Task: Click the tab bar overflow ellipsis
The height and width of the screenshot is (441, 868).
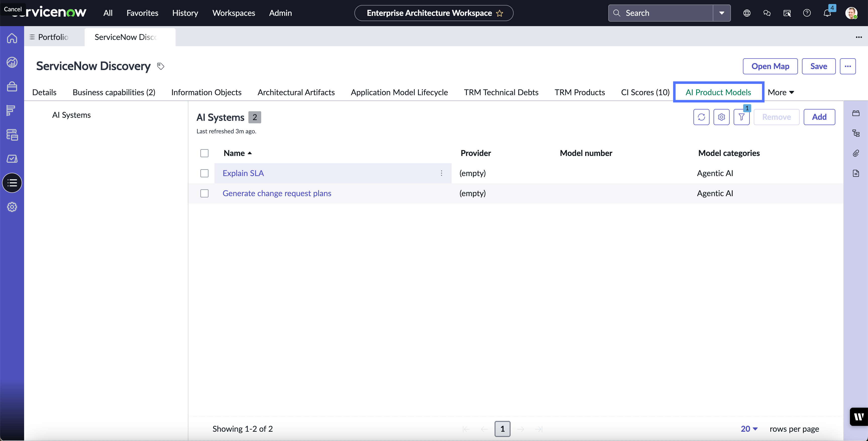Action: (x=858, y=37)
